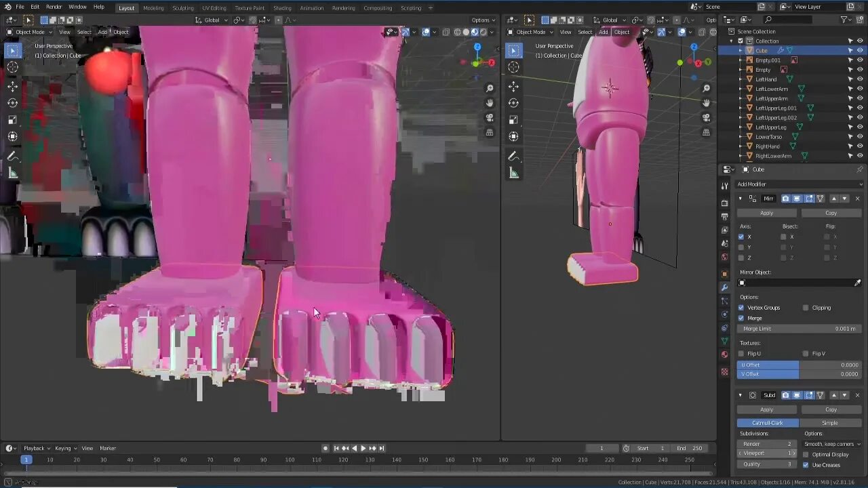Select the Move tool in left viewport
868x488 pixels.
pyautogui.click(x=12, y=86)
